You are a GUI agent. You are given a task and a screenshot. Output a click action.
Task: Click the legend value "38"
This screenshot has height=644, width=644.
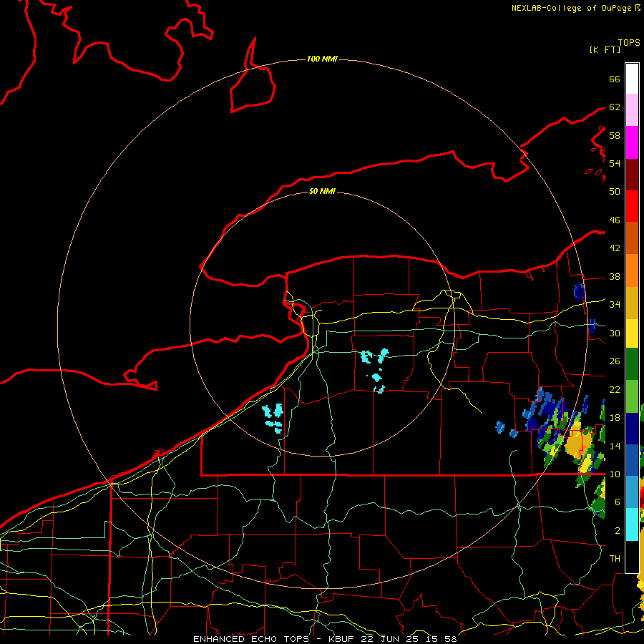(615, 277)
